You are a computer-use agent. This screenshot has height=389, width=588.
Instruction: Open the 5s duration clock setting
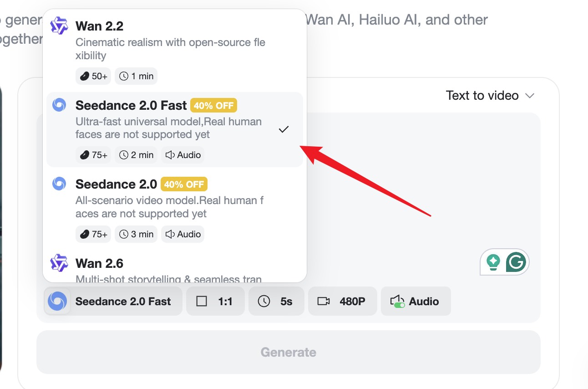point(276,301)
